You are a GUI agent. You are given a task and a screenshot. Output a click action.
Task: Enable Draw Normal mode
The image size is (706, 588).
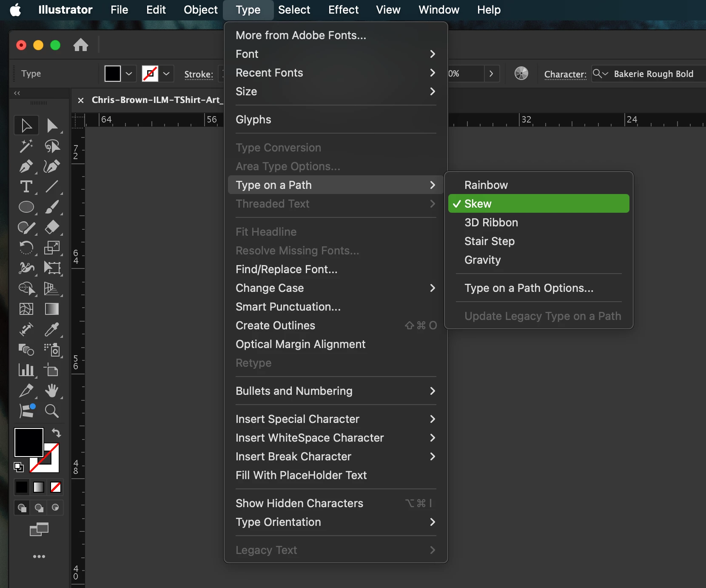22,508
